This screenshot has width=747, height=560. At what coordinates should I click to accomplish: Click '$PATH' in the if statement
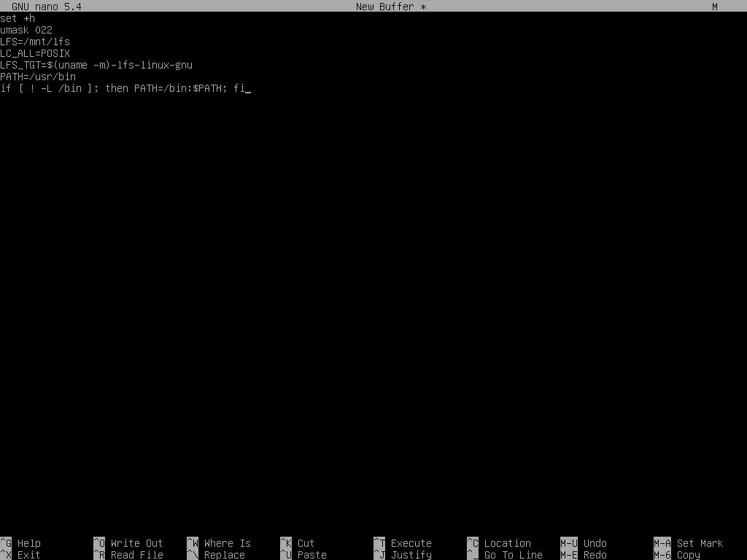pos(207,88)
